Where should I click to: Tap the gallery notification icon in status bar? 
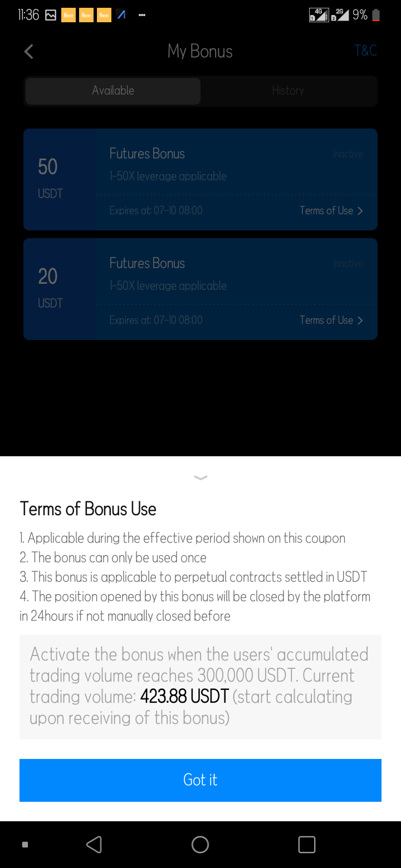51,16
